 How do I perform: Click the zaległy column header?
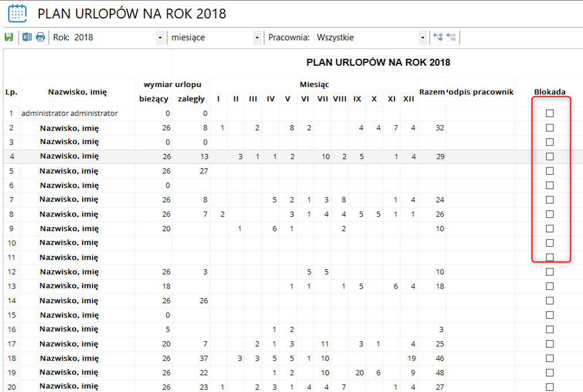tap(191, 99)
